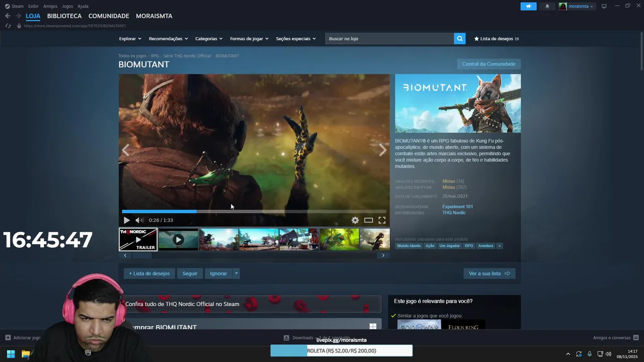Open the Jogos menu
The height and width of the screenshot is (362, 644).
coord(67,6)
